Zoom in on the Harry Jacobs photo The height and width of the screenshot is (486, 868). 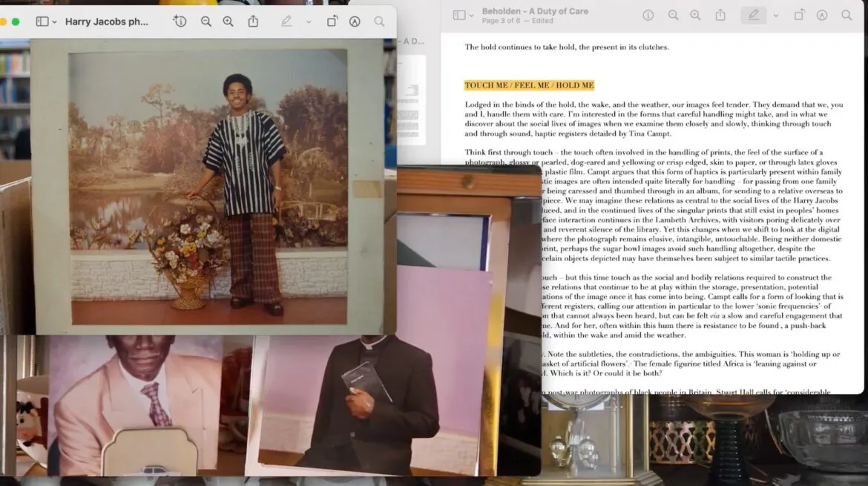228,22
